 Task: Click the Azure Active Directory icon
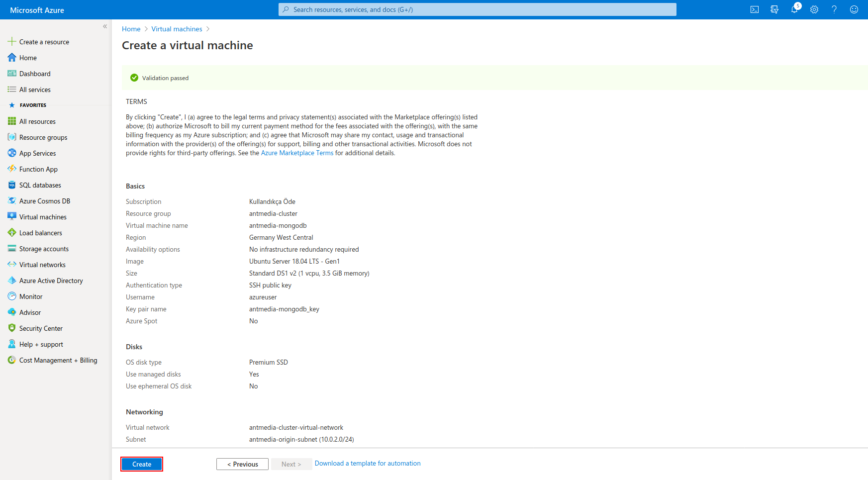(x=12, y=281)
